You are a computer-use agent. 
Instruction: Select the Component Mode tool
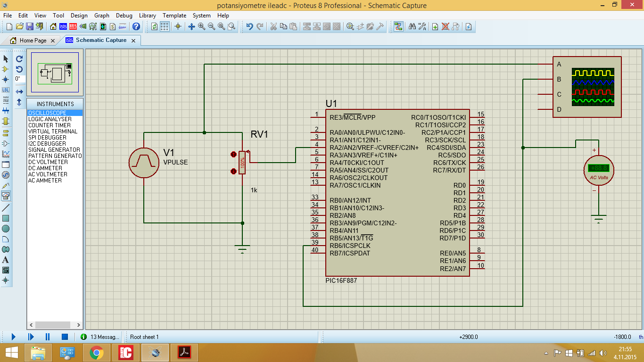[6, 69]
